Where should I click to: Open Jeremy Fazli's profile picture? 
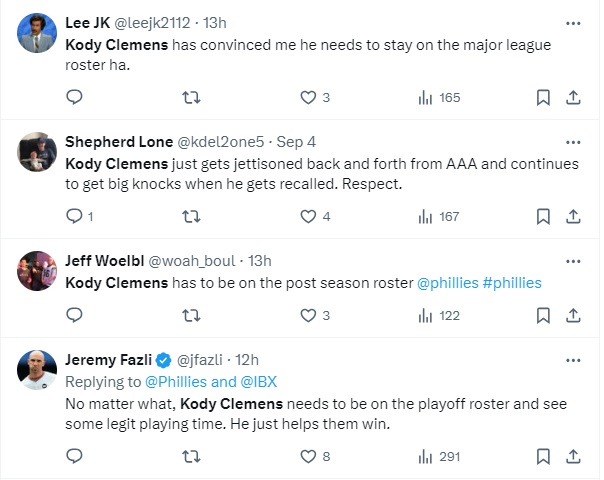click(x=37, y=370)
